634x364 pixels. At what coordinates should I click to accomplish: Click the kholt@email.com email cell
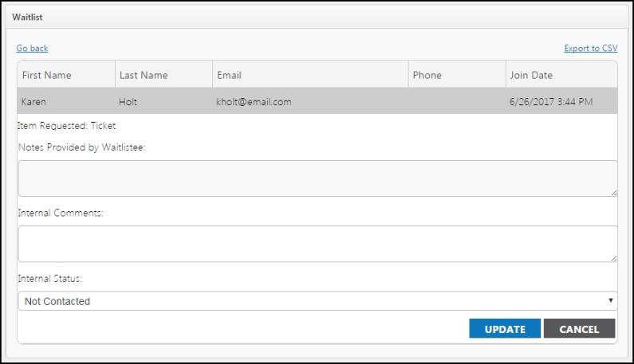coord(254,102)
